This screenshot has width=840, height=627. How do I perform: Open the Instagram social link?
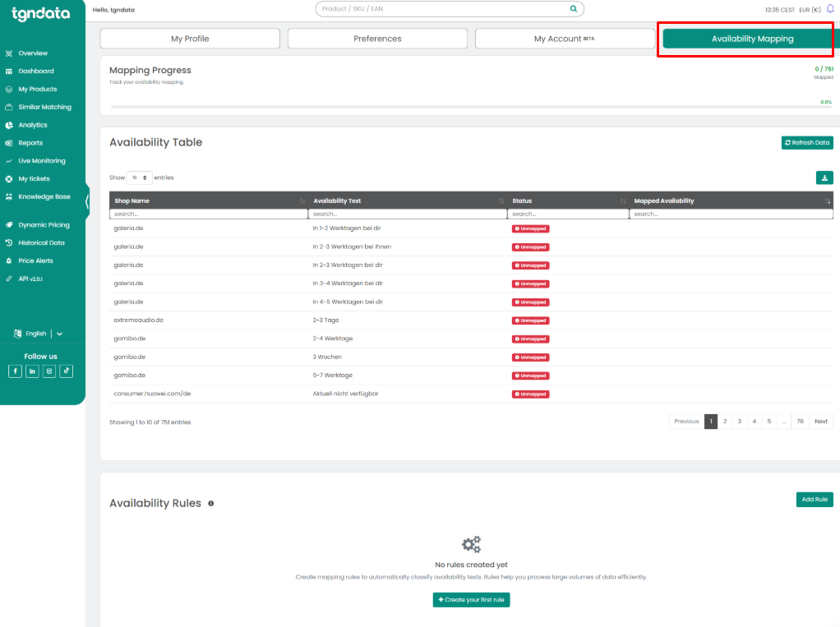49,371
